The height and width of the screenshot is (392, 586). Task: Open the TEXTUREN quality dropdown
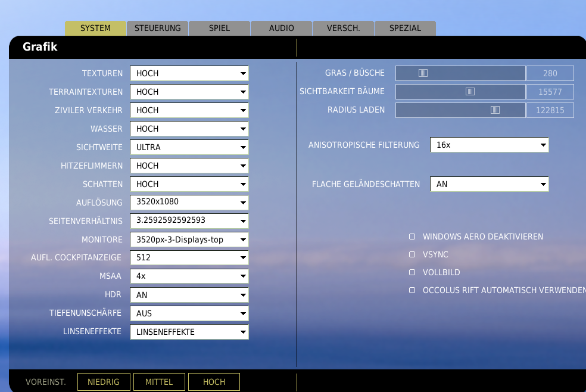click(x=189, y=73)
